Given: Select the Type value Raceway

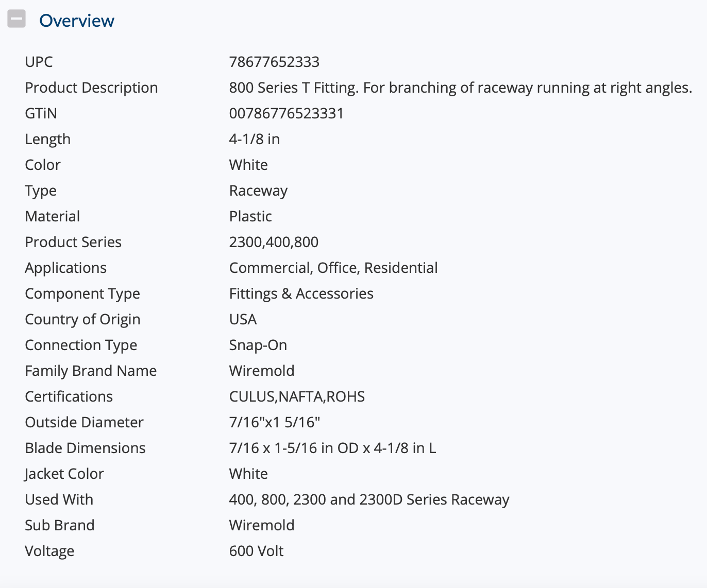Looking at the screenshot, I should tap(258, 191).
